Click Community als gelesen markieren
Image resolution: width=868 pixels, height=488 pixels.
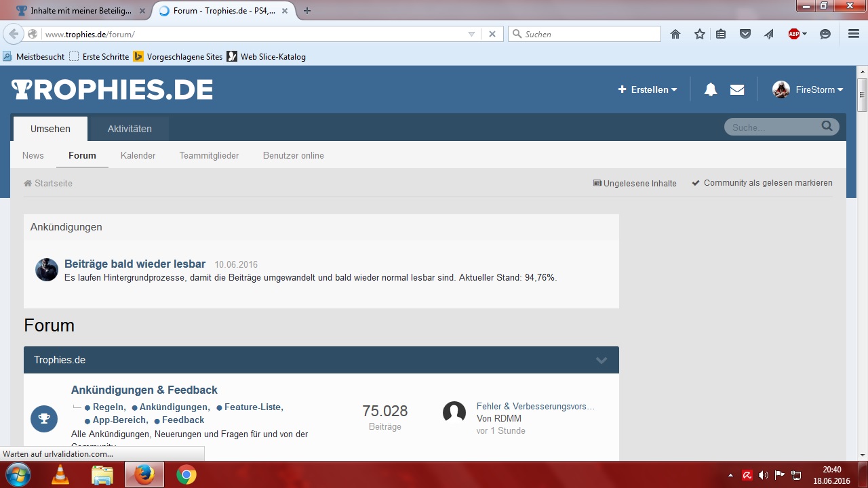[762, 183]
